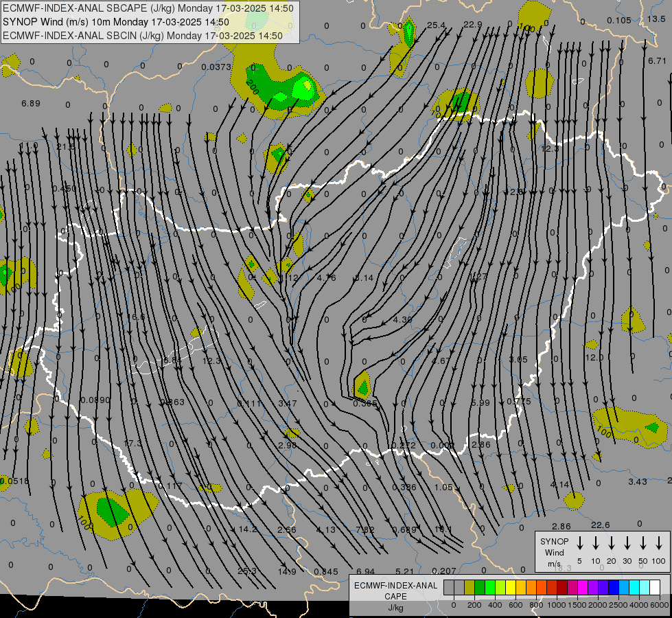Click the '6.94' value near the bottom
Image resolution: width=672 pixels, height=618 pixels.
(366, 571)
